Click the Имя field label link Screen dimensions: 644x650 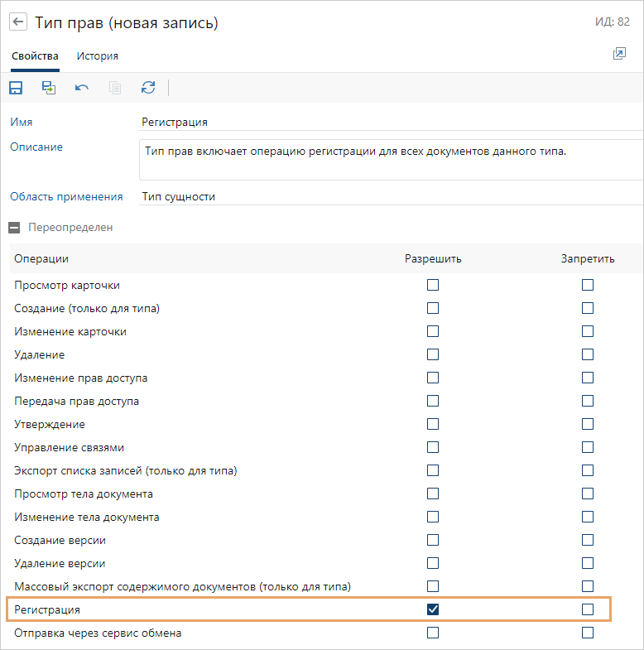pyautogui.click(x=22, y=122)
